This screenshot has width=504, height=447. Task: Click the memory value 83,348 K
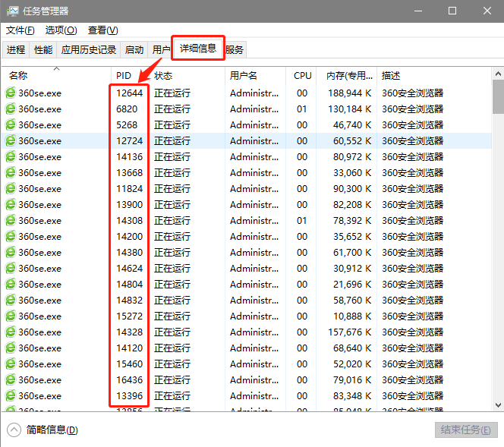352,396
